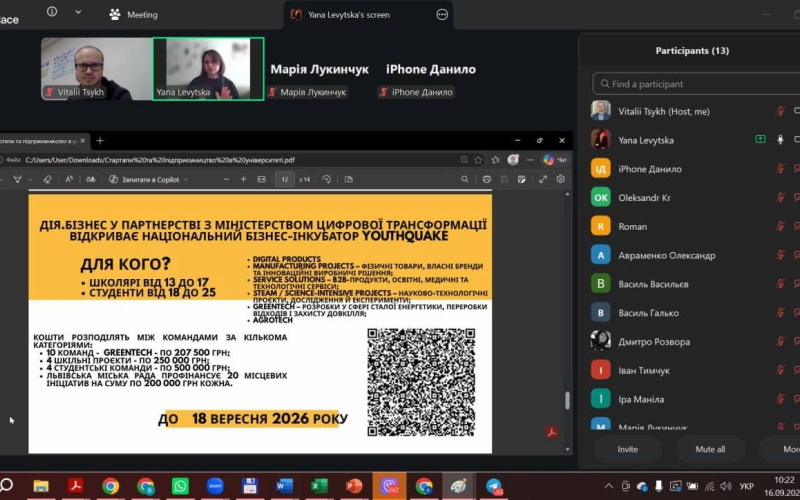Zoom in the PDF with plus icon
The width and height of the screenshot is (800, 500).
(x=244, y=180)
